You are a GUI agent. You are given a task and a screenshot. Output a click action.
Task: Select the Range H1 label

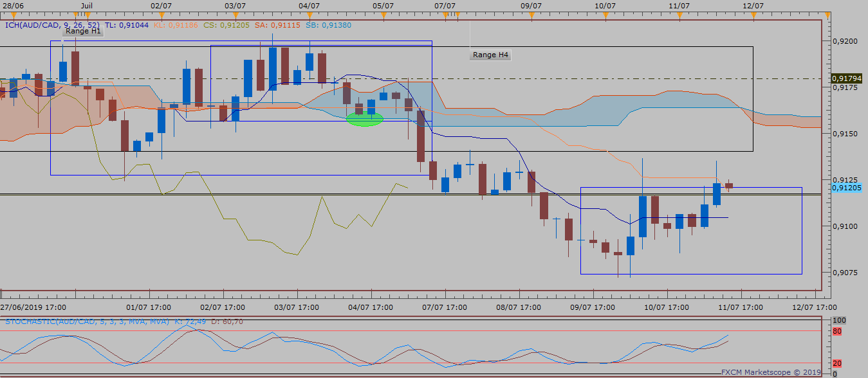(x=83, y=31)
